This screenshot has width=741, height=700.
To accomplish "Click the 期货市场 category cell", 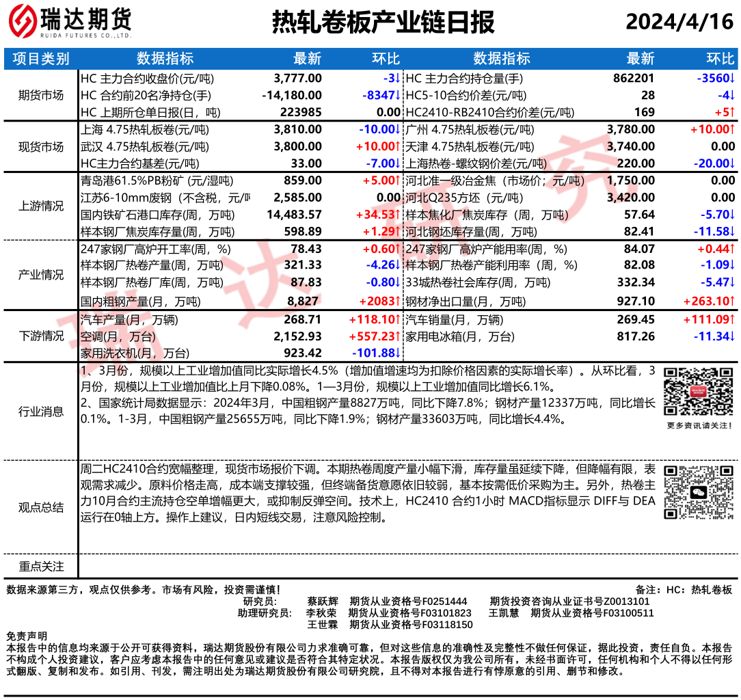I will [41, 95].
